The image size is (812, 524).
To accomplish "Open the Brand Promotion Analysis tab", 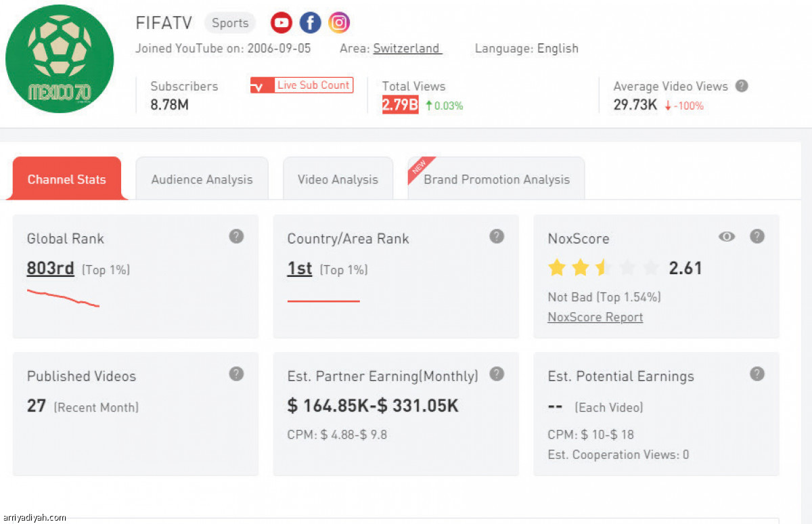I will click(x=496, y=179).
